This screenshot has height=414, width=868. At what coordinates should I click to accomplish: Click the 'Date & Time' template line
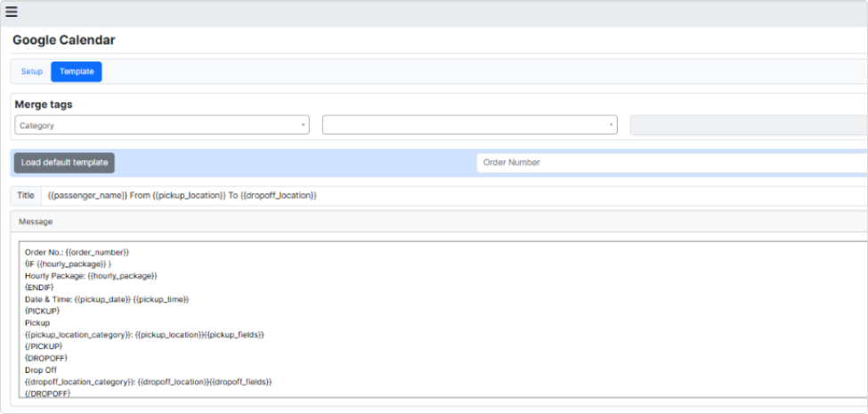point(107,299)
